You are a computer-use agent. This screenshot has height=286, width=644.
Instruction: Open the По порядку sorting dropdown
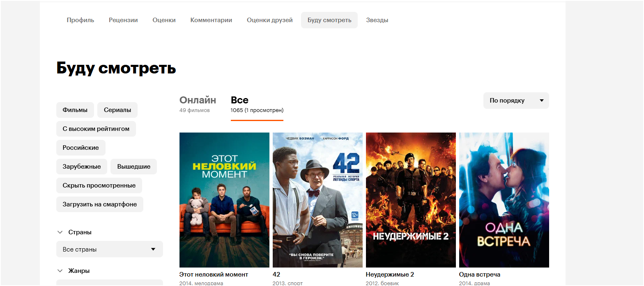pos(516,101)
